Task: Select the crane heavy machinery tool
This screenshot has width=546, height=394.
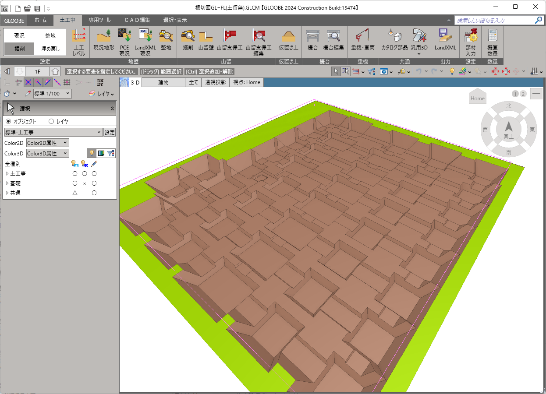Action: click(362, 39)
